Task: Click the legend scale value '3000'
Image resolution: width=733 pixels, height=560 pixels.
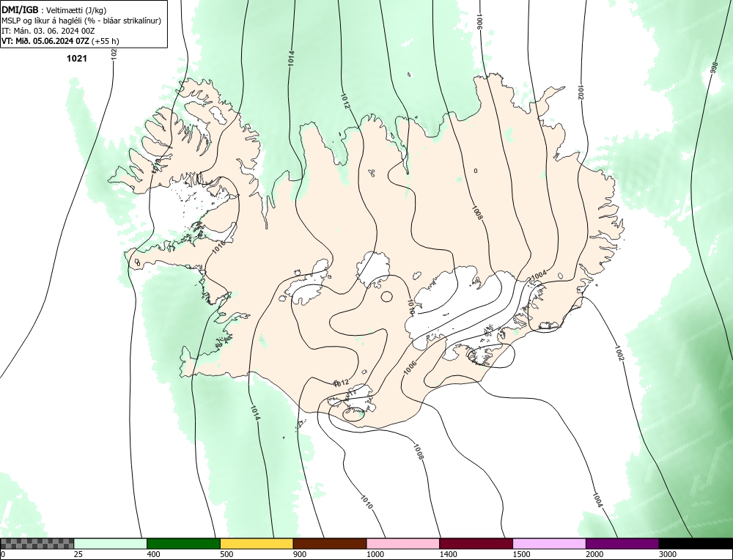Action: pyautogui.click(x=667, y=554)
